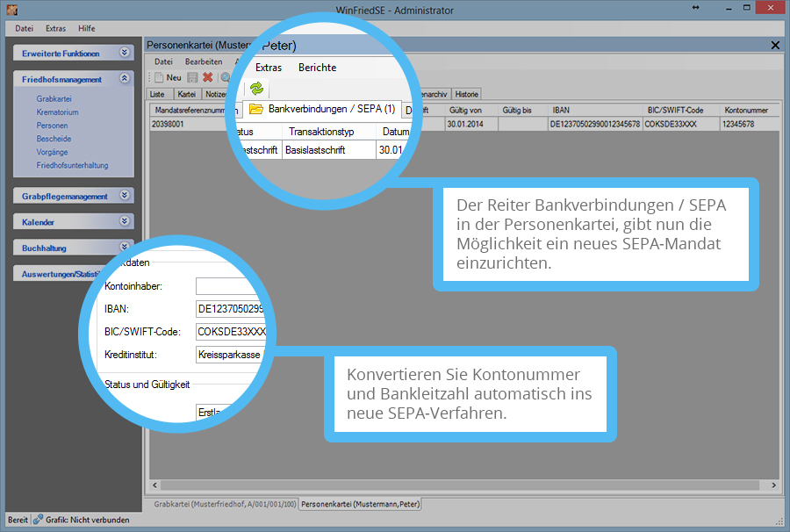The height and width of the screenshot is (532, 790).
Task: Open Grabkartei in the sidebar
Action: [x=54, y=99]
